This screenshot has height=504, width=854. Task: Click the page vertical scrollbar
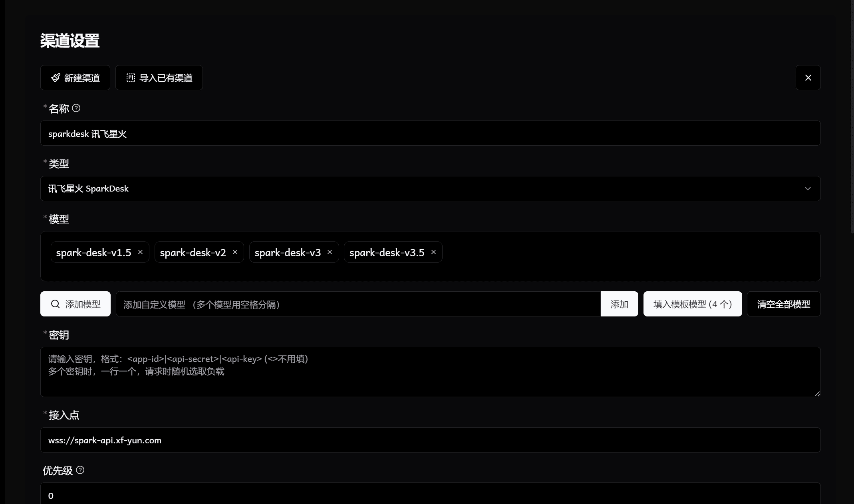(852, 116)
